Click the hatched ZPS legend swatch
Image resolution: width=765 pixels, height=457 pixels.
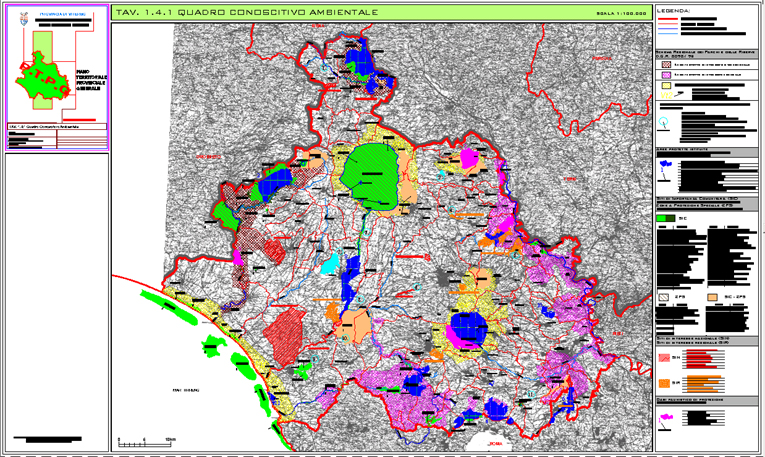point(665,297)
